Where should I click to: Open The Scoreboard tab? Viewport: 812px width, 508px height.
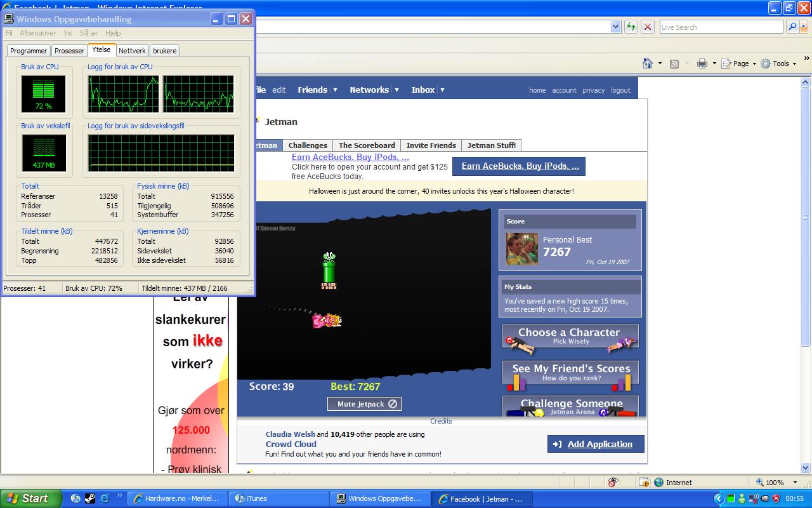coord(367,145)
